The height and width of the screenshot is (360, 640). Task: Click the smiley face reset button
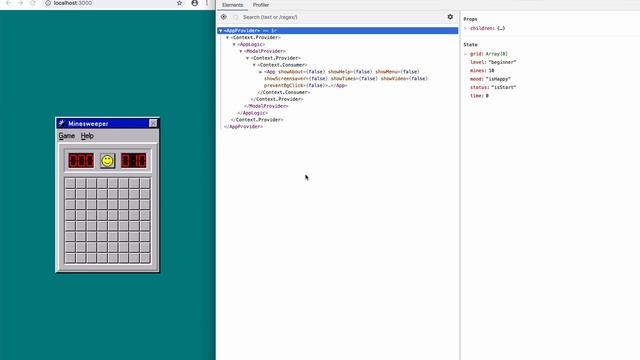point(107,161)
